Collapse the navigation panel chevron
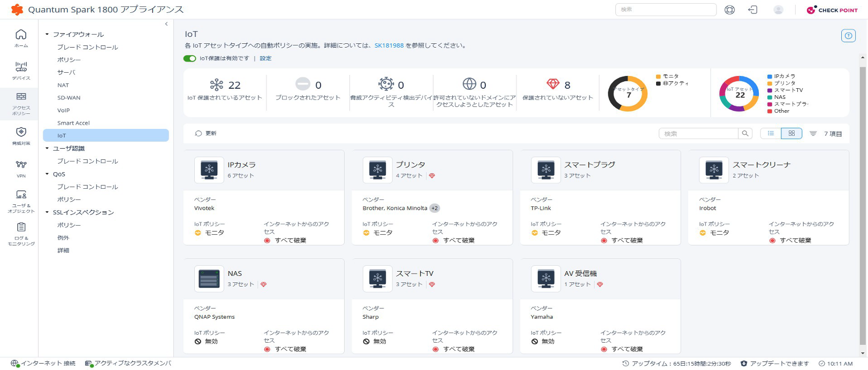 166,24
